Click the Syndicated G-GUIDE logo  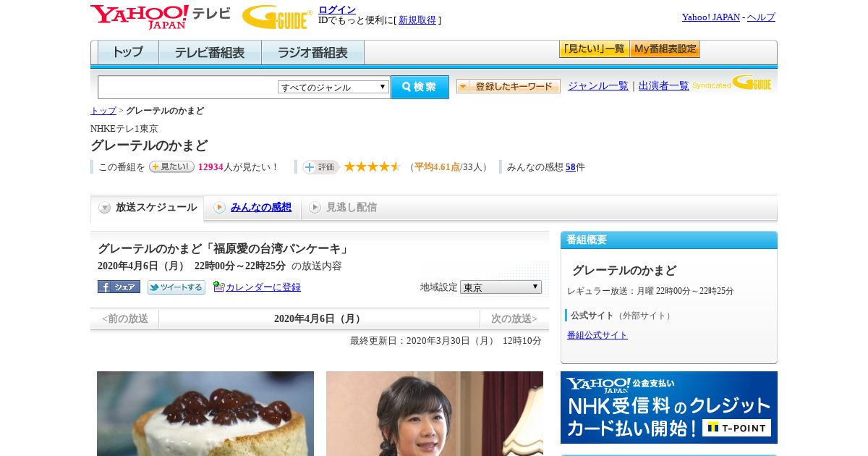click(732, 83)
